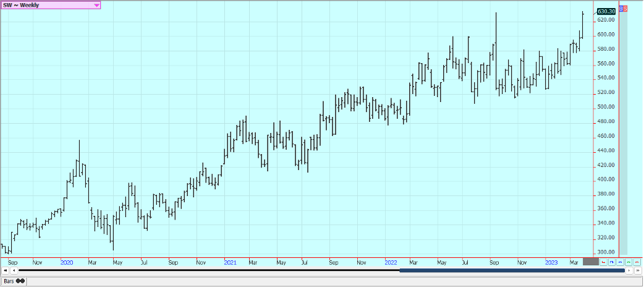Viewport: 644px width, 287px height.
Task: Click the 2021 year label on time axis
Action: (231, 262)
